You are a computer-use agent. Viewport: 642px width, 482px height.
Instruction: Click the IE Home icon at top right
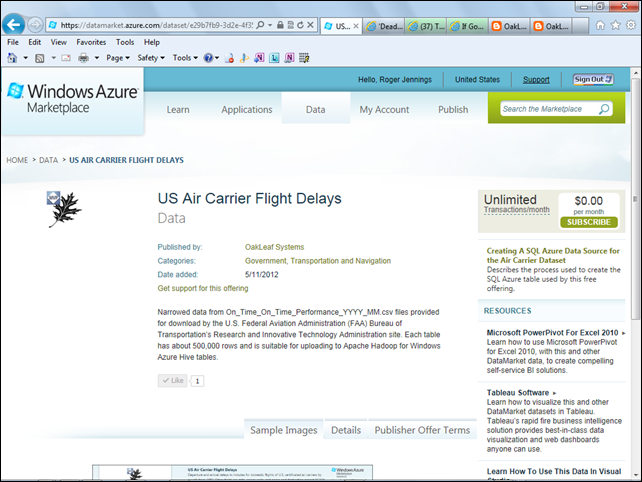[600, 25]
